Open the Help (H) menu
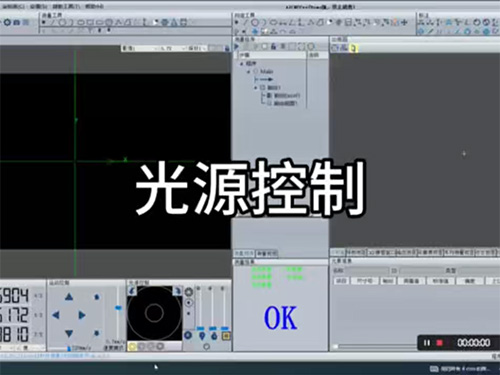 [94, 6]
